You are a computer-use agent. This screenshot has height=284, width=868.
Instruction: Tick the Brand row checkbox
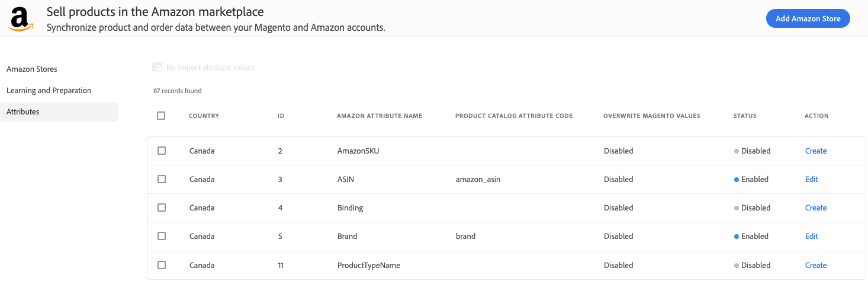pyautogui.click(x=162, y=236)
